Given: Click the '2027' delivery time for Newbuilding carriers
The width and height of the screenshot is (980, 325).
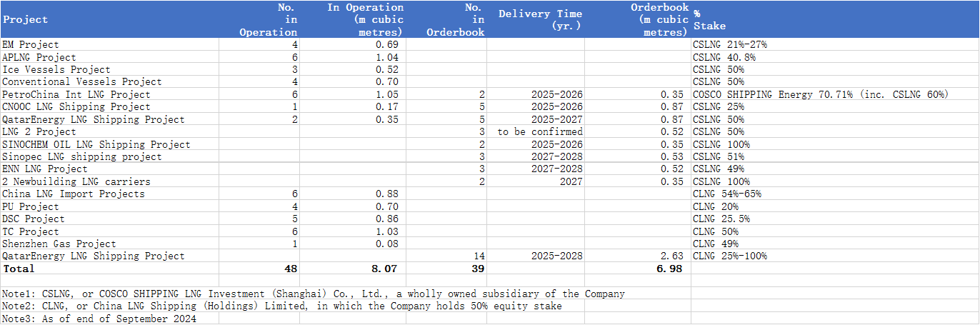Looking at the screenshot, I should [535, 181].
